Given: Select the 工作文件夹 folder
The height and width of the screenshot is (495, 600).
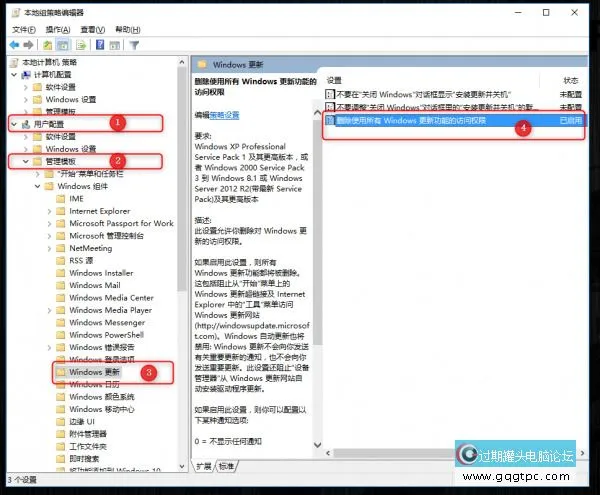Looking at the screenshot, I should [88, 446].
